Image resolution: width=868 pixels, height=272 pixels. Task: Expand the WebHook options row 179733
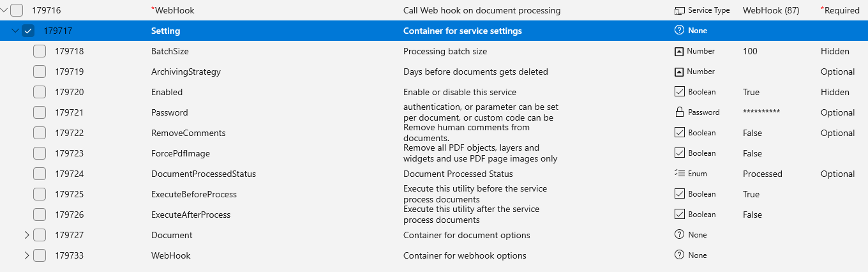coord(27,255)
